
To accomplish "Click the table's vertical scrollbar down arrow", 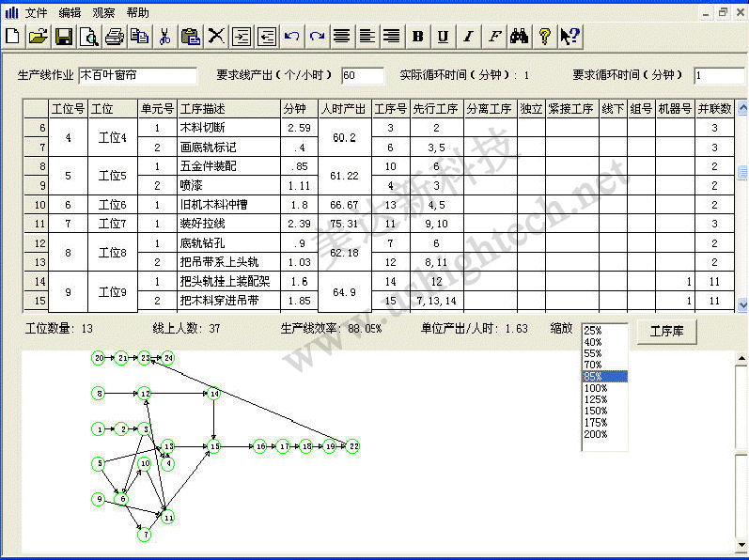I will point(741,305).
